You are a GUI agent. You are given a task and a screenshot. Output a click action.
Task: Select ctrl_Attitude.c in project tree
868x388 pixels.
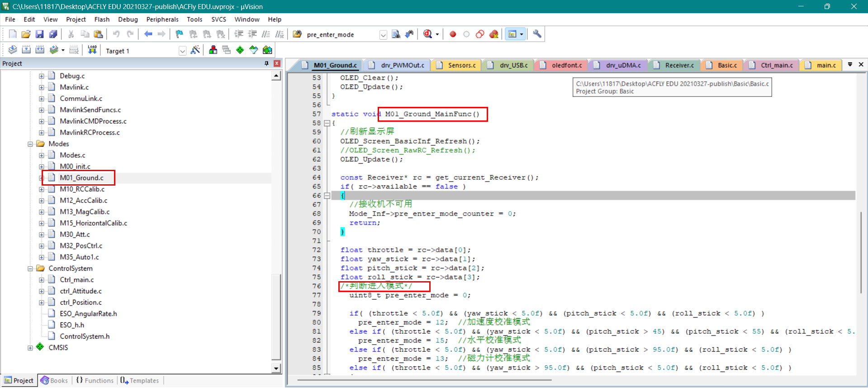81,291
